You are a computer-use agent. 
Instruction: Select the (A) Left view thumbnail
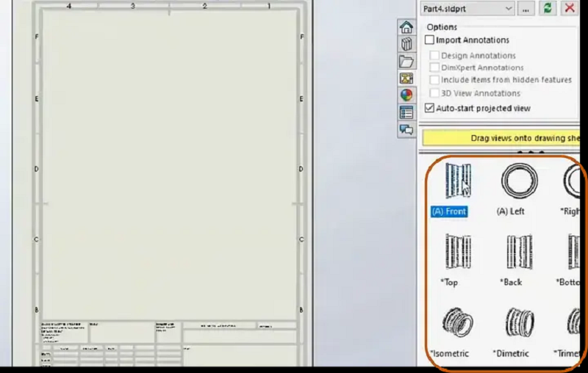[519, 181]
